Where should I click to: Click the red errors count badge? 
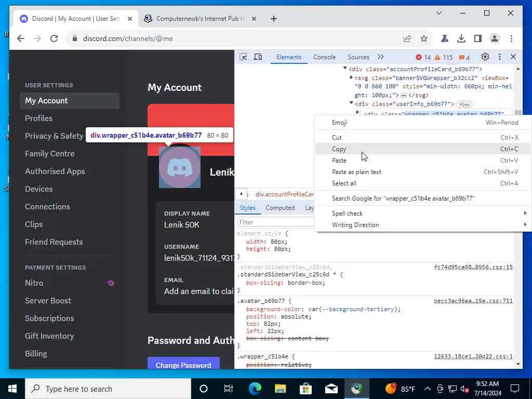pyautogui.click(x=423, y=57)
